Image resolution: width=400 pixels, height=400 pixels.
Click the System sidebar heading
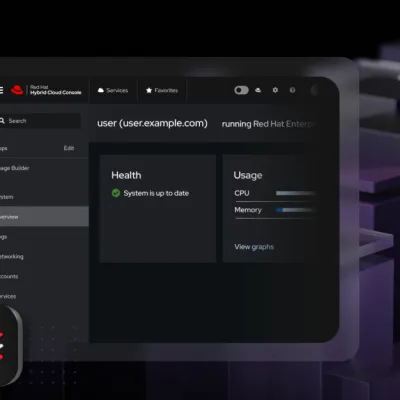[x=7, y=197]
